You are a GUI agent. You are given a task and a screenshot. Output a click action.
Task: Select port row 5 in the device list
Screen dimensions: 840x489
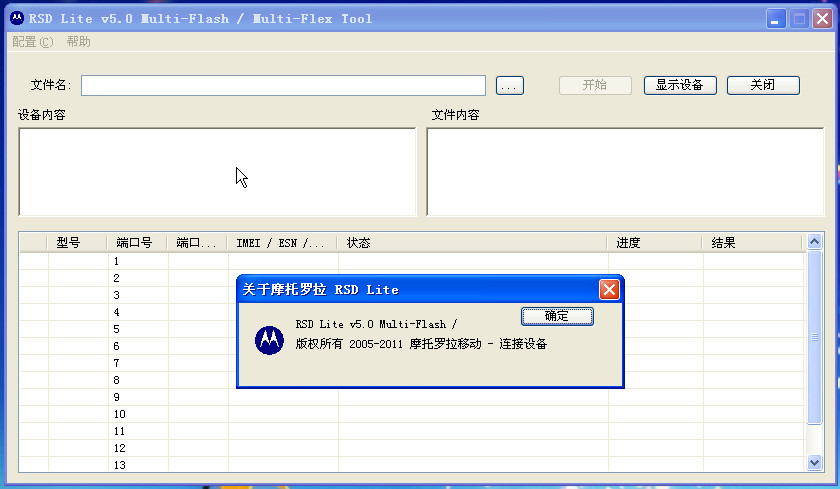412,329
